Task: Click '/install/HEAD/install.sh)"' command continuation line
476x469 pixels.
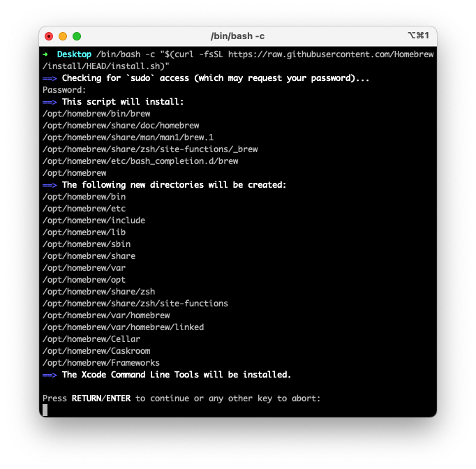Action: click(106, 66)
